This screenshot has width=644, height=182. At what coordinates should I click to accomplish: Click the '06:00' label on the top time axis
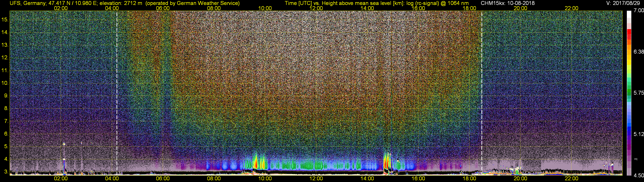coord(163,8)
